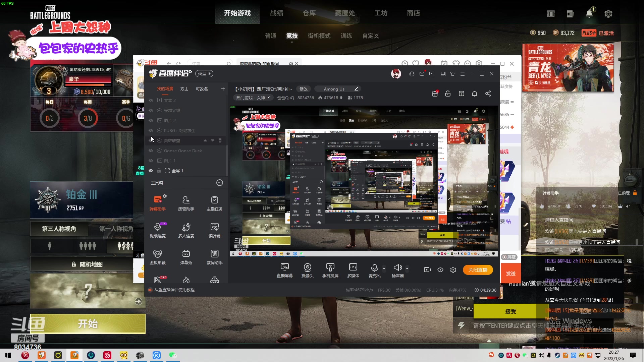Click the record video icon beside speaker controls

click(x=427, y=270)
